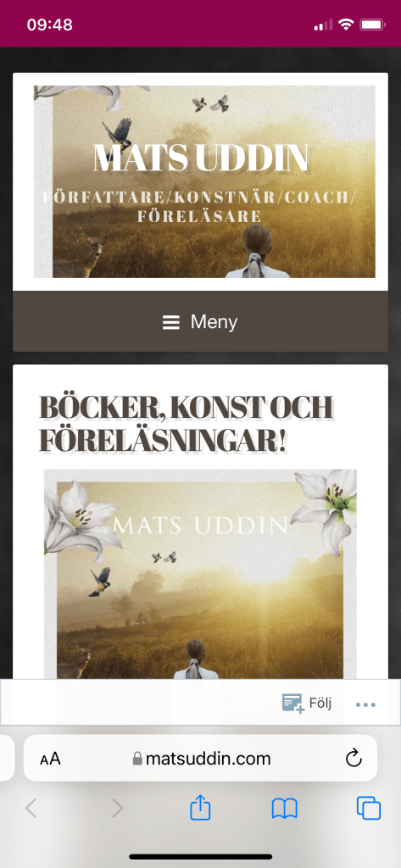Open the three-dots more options
The height and width of the screenshot is (868, 401).
click(365, 704)
